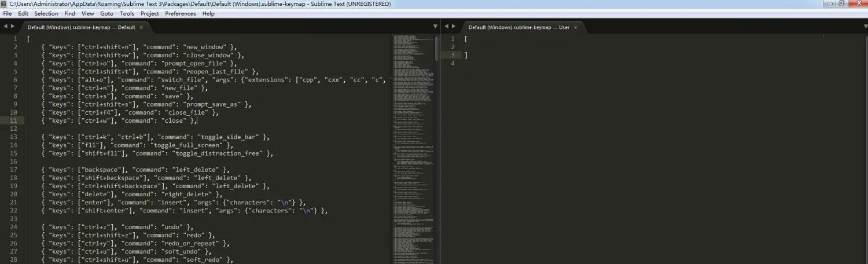
Task: Click the "undo" command line
Action: pos(119,227)
